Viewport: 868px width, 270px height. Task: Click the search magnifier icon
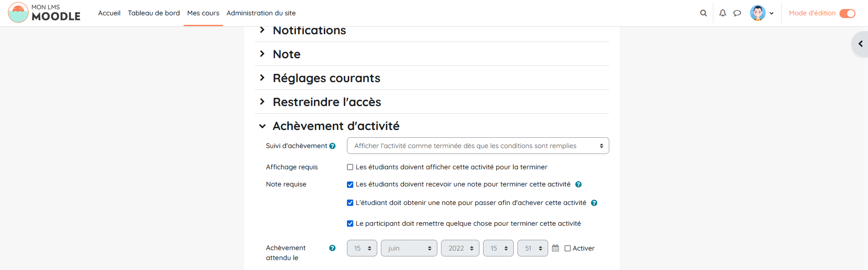(703, 13)
